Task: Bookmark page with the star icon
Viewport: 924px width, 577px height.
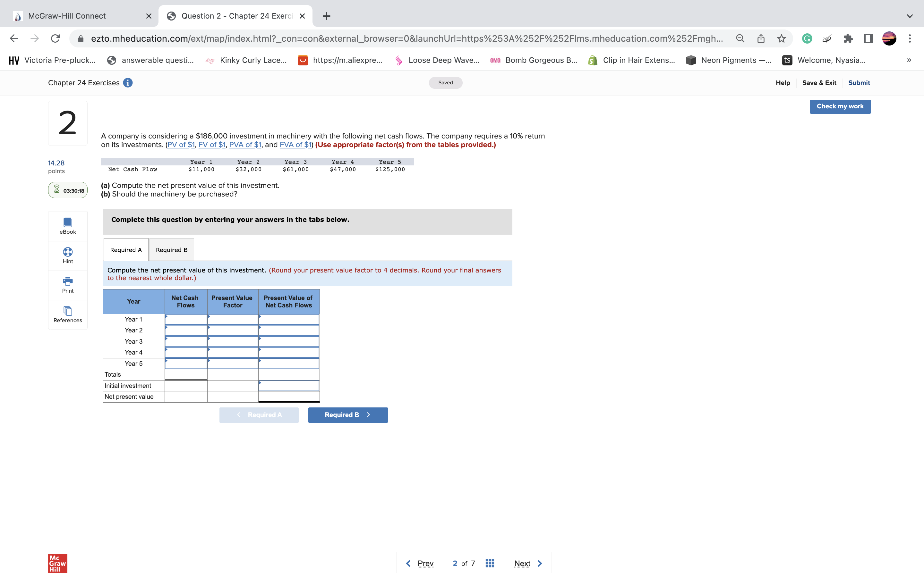Action: click(781, 38)
